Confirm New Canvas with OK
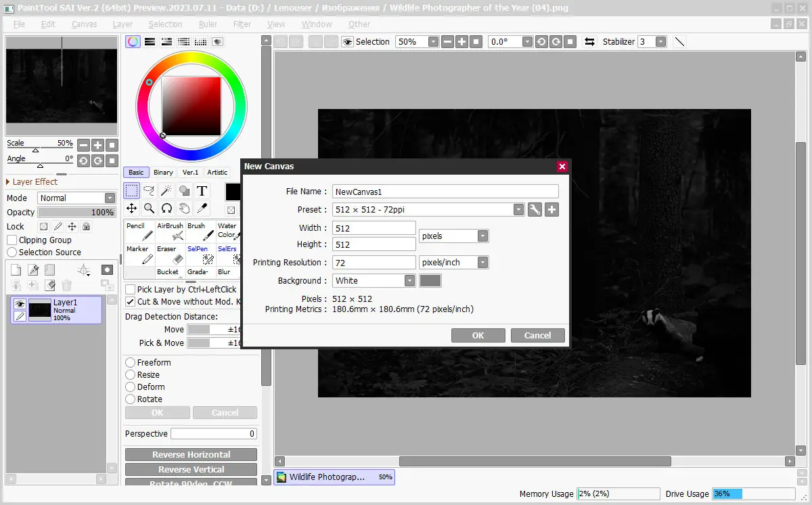This screenshot has width=812, height=505. pos(478,335)
